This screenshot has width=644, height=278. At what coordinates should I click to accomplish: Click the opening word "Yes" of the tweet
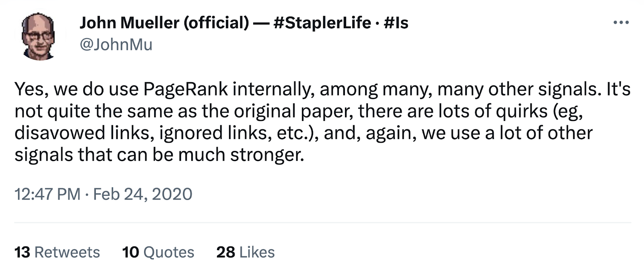coord(31,89)
